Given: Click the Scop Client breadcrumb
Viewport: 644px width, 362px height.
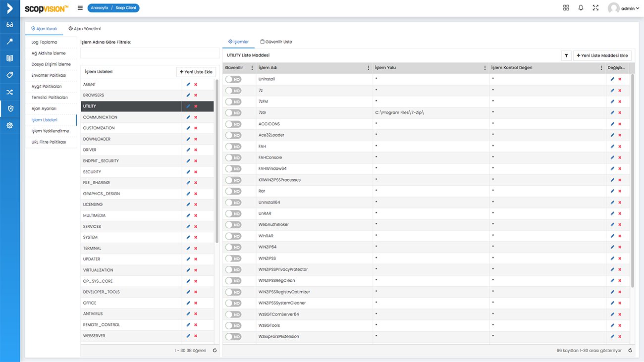Looking at the screenshot, I should pyautogui.click(x=127, y=8).
